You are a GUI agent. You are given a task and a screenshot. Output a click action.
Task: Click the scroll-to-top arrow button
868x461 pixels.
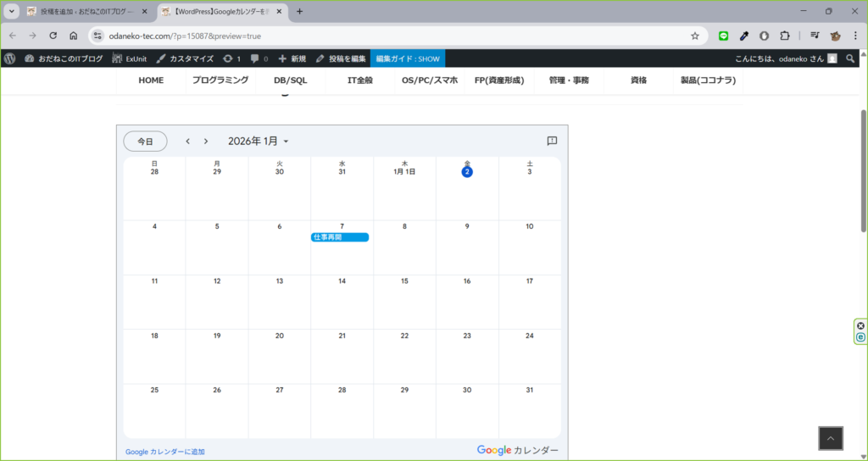(x=830, y=438)
